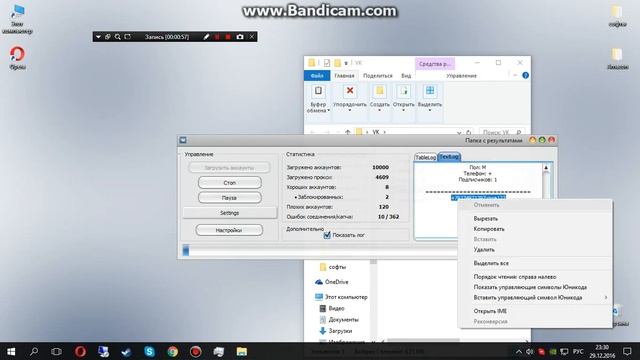
Task: Click the checker app icon in title bar
Action: (183, 140)
